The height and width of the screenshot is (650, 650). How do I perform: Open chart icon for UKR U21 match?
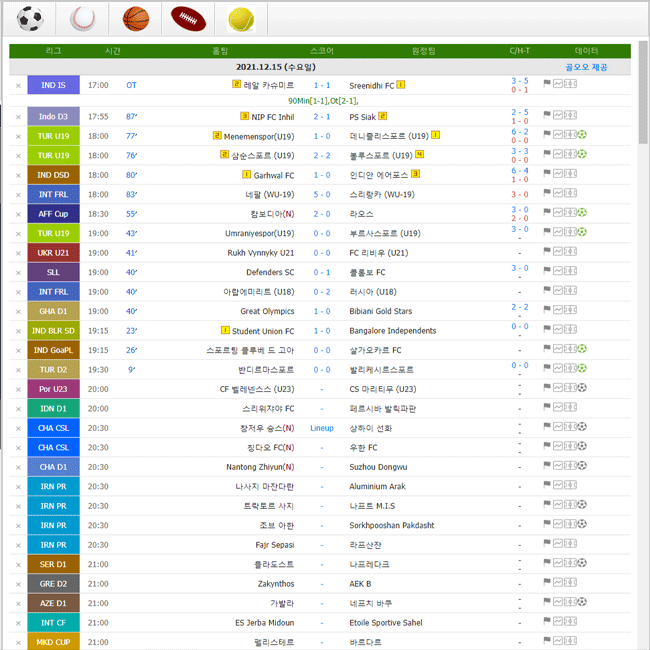558,253
